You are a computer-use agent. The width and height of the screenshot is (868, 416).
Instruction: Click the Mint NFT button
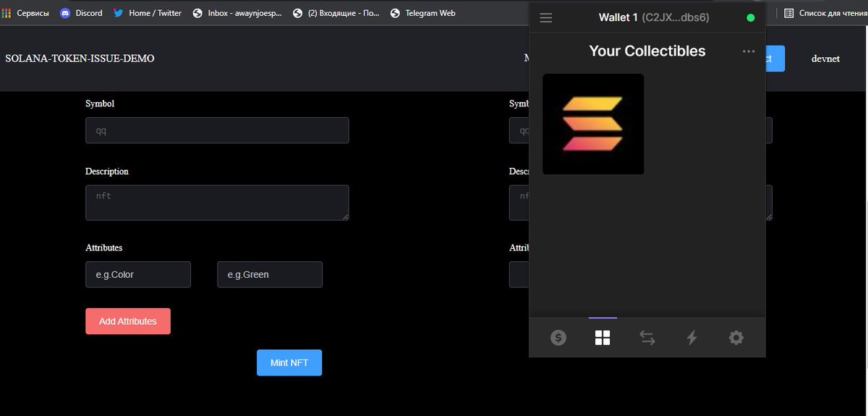tap(289, 362)
